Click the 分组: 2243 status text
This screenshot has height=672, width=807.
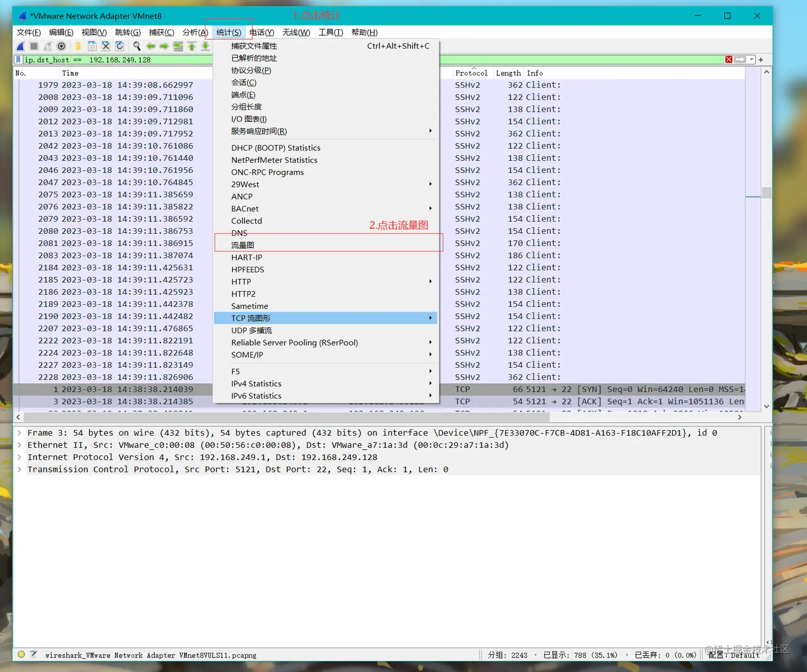coord(508,655)
